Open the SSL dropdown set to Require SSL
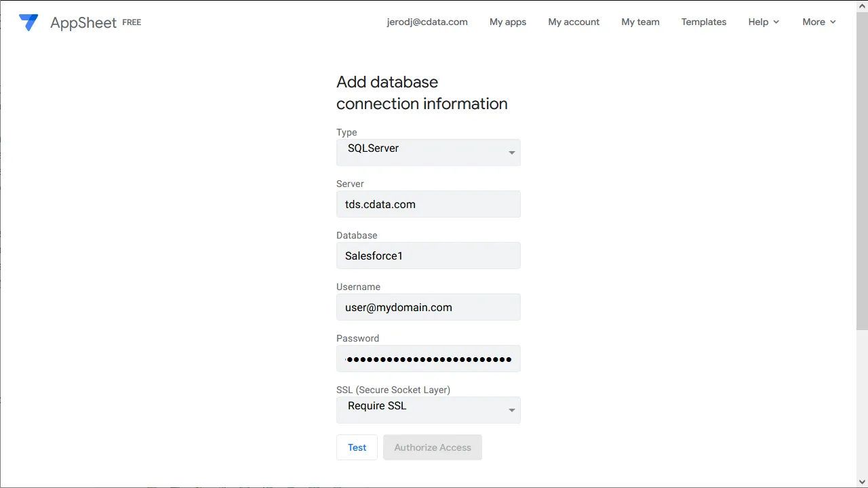The width and height of the screenshot is (868, 488). point(420,409)
